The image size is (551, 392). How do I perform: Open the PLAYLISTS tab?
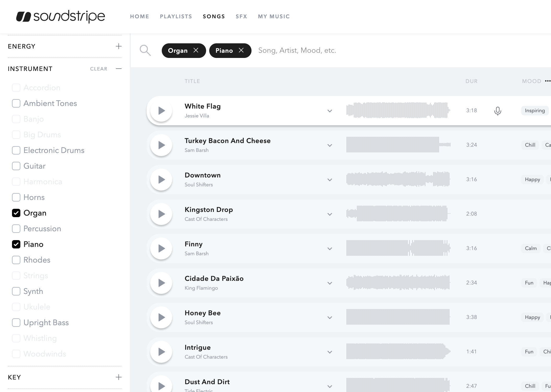(x=176, y=16)
